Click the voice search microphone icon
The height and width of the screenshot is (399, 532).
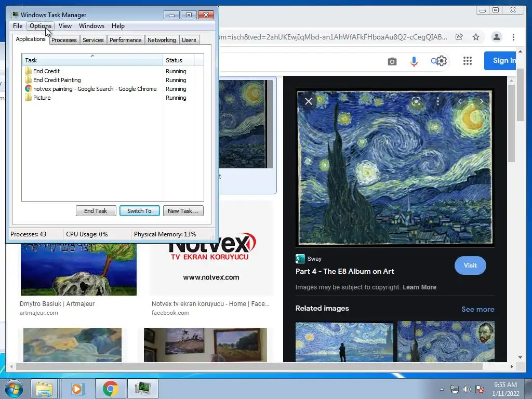(x=414, y=61)
